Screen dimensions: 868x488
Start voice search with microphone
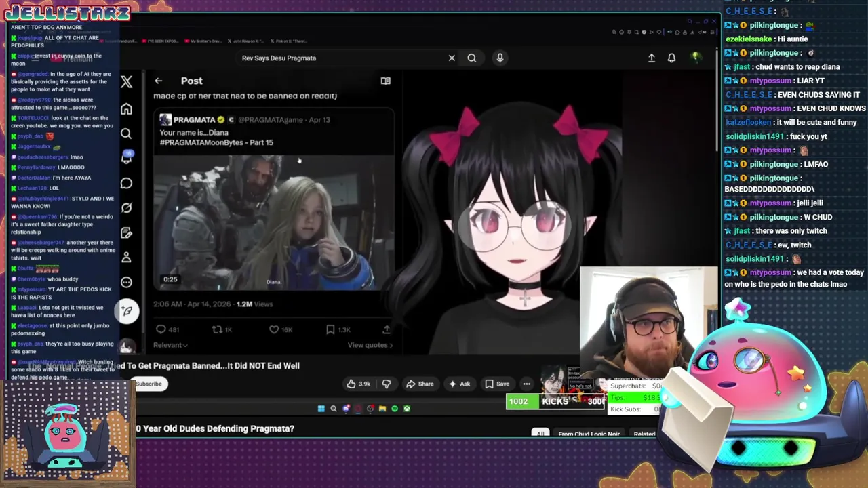coord(500,58)
